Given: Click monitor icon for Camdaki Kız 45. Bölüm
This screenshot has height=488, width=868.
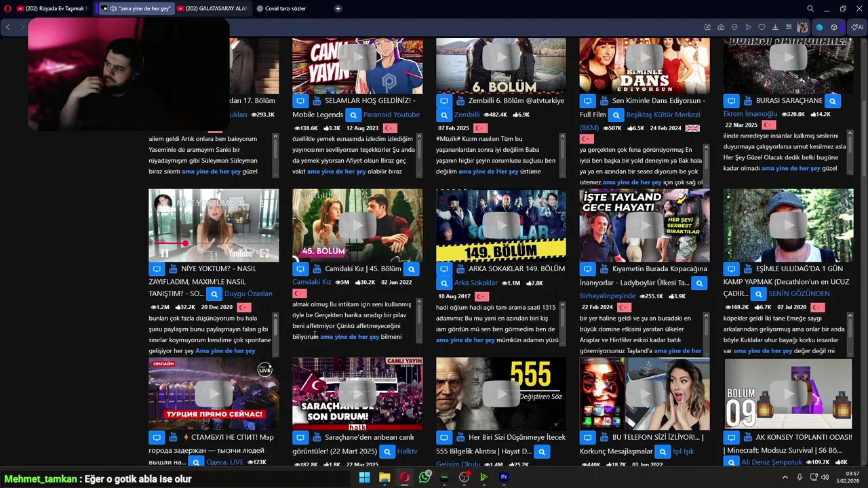Looking at the screenshot, I should coord(300,269).
